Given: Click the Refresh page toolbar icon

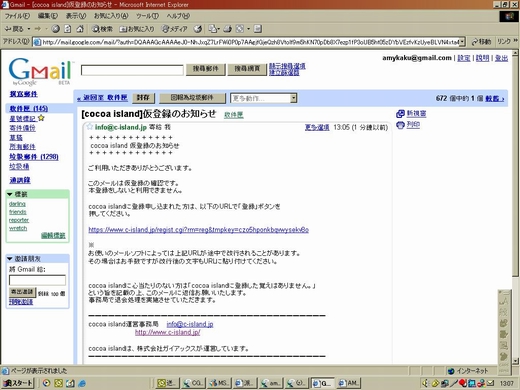Looking at the screenshot, I should point(68,29).
